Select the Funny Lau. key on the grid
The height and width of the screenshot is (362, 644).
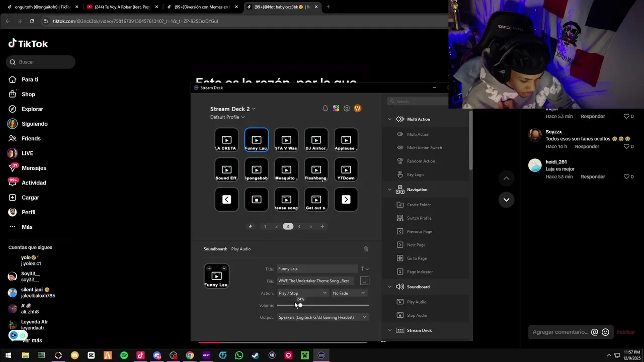256,140
